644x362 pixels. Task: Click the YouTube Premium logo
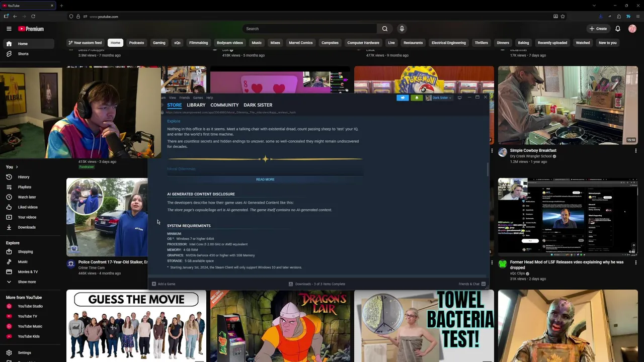[31, 29]
